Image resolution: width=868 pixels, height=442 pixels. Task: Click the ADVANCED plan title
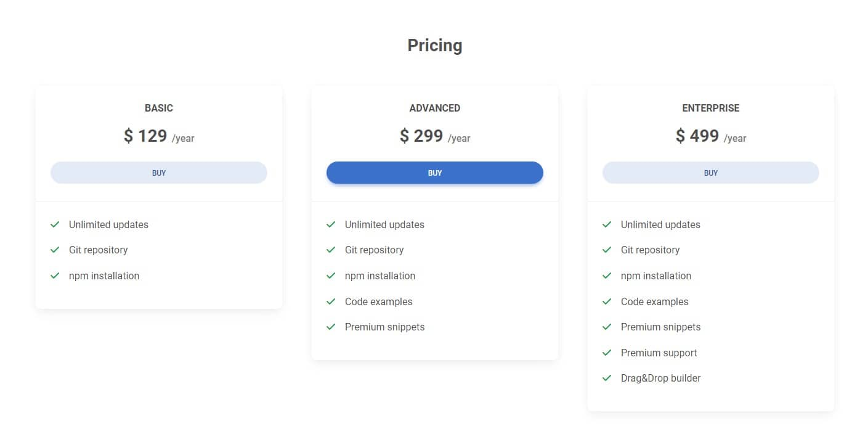(434, 108)
